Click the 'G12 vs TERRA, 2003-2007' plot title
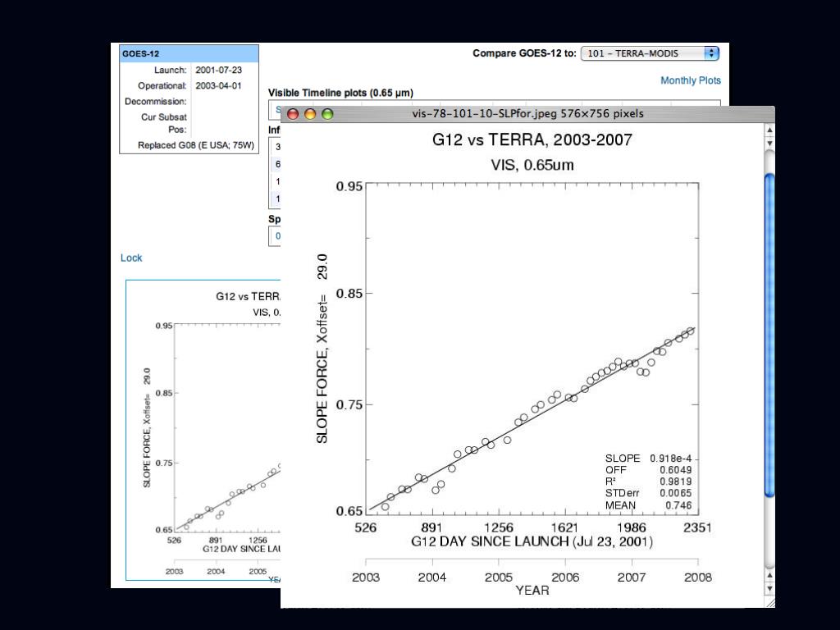The width and height of the screenshot is (840, 630). [x=532, y=139]
